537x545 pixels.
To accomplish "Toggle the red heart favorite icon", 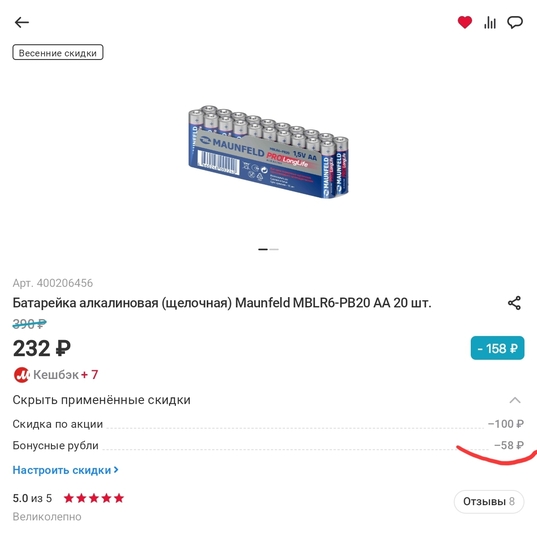I will (x=465, y=23).
